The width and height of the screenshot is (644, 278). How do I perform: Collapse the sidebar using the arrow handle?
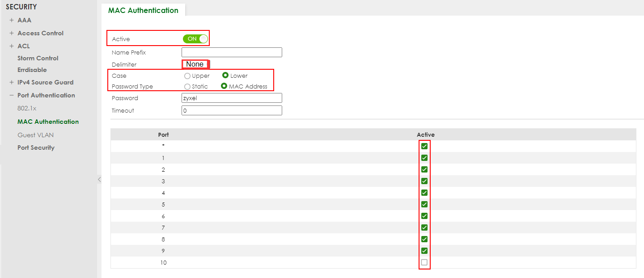pyautogui.click(x=99, y=180)
